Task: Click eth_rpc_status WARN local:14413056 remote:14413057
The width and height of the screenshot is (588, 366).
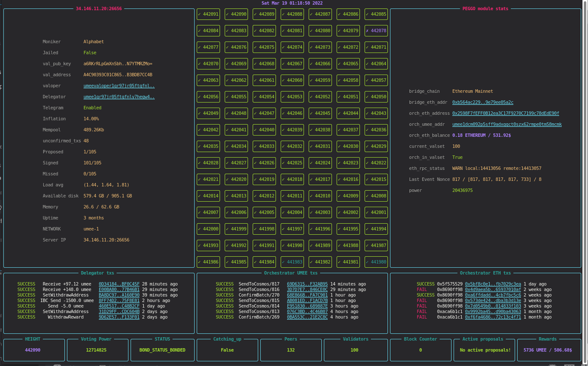Action: point(497,169)
